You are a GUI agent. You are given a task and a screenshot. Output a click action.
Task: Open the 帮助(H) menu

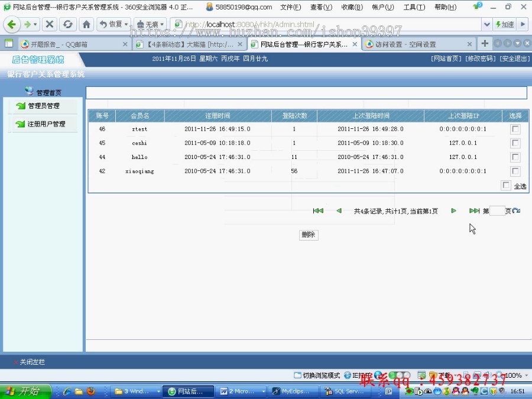445,7
